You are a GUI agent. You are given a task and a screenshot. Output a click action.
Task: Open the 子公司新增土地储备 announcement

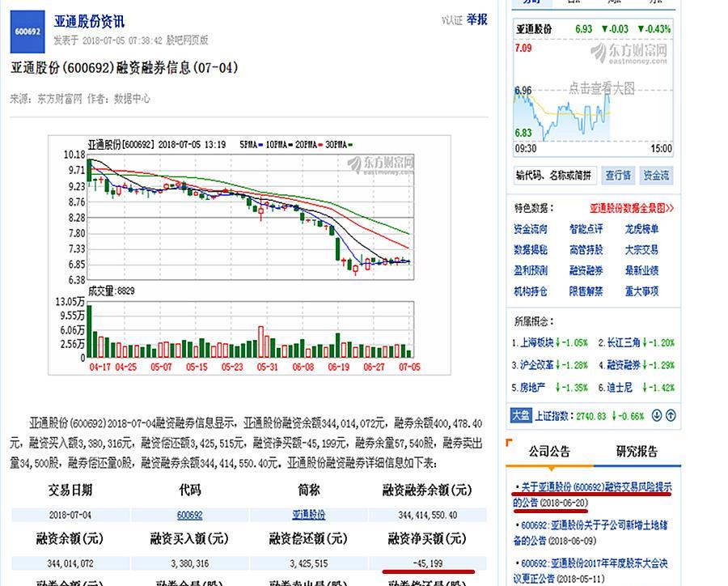click(590, 533)
